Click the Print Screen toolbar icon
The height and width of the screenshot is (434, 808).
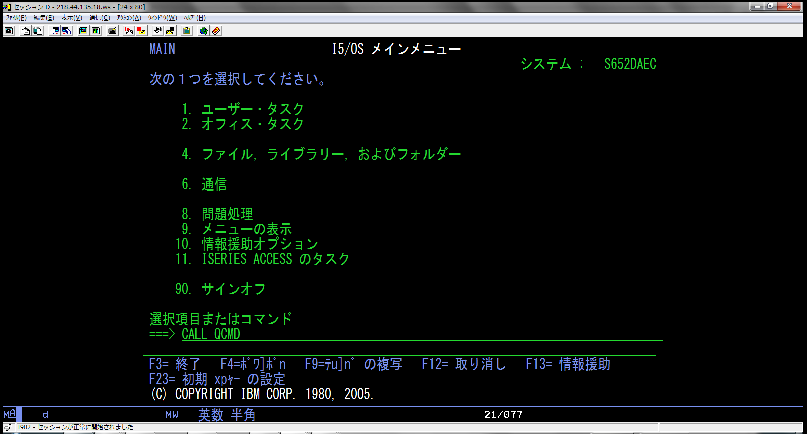point(9,30)
